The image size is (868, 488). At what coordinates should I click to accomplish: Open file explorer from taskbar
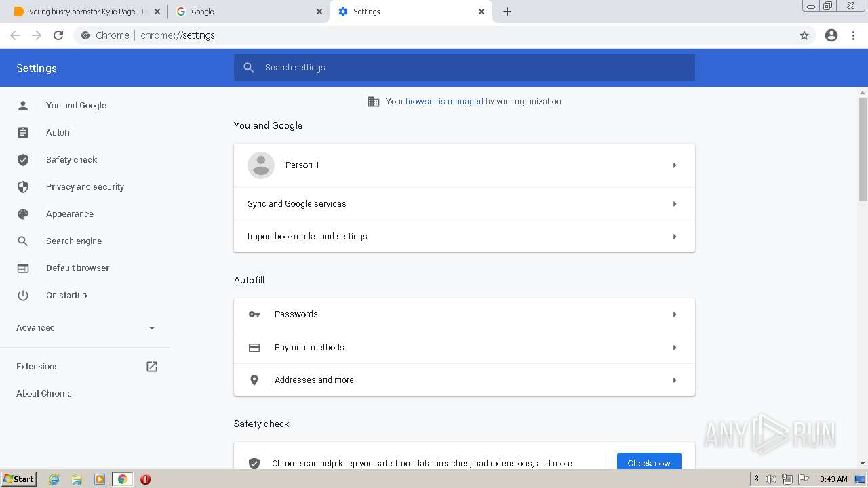coord(77,479)
